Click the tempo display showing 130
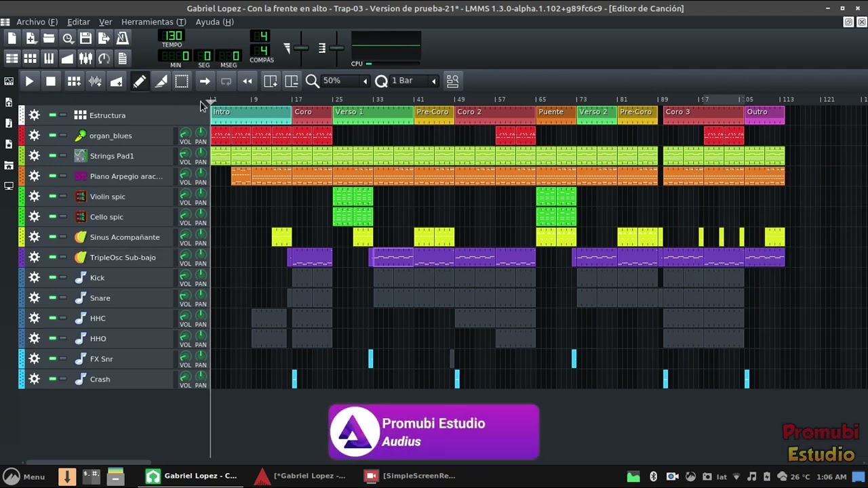868x488 pixels. [x=172, y=36]
